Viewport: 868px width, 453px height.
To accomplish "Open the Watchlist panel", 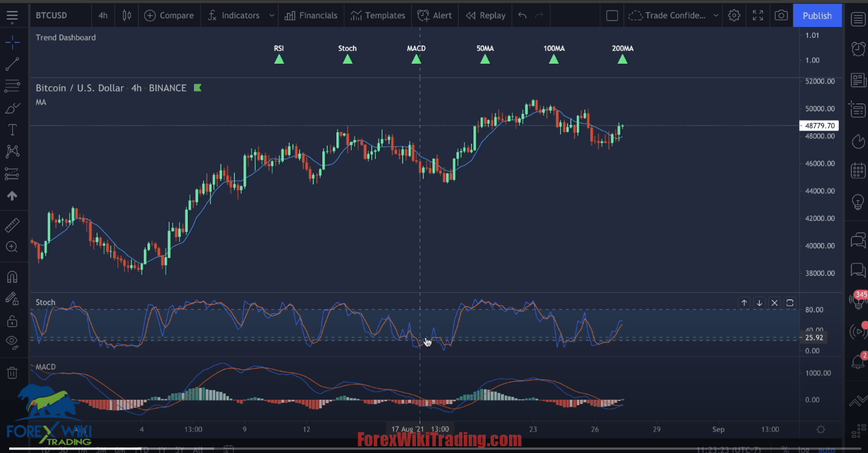I will (x=858, y=19).
